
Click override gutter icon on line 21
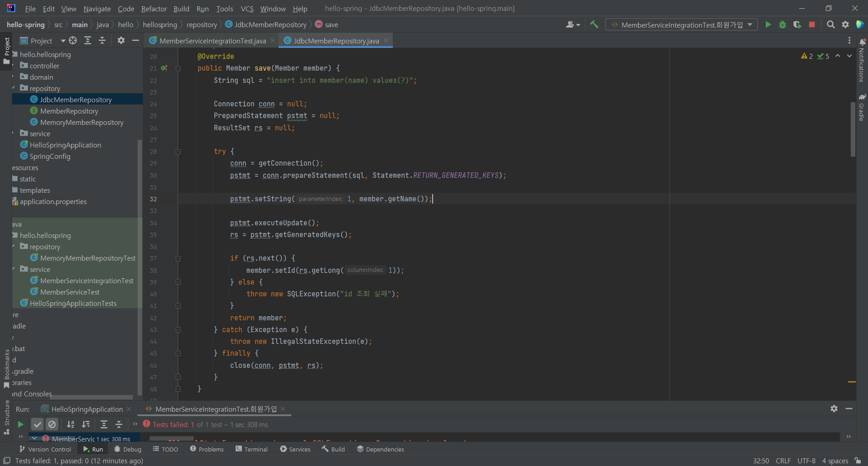(x=164, y=68)
